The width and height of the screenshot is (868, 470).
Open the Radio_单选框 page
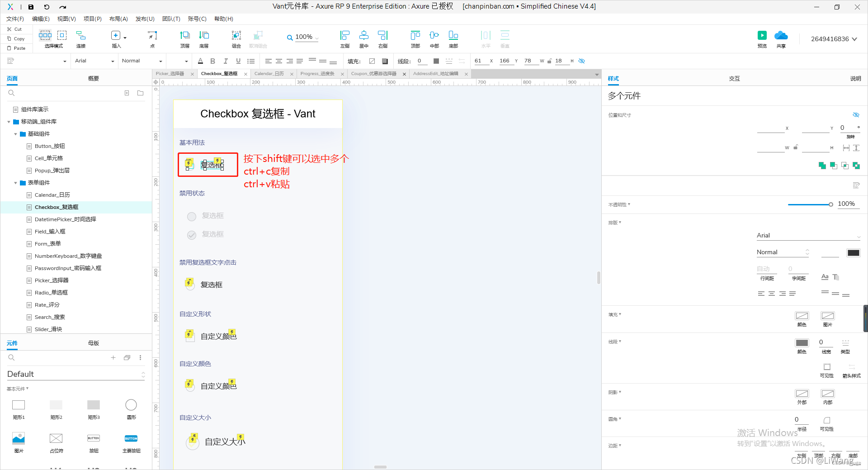pyautogui.click(x=51, y=293)
